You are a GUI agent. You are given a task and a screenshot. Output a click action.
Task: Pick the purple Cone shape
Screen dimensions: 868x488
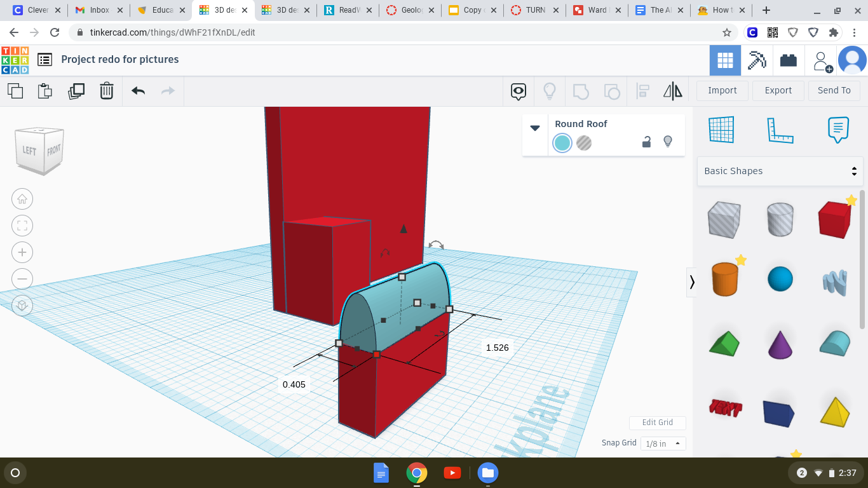click(x=780, y=344)
